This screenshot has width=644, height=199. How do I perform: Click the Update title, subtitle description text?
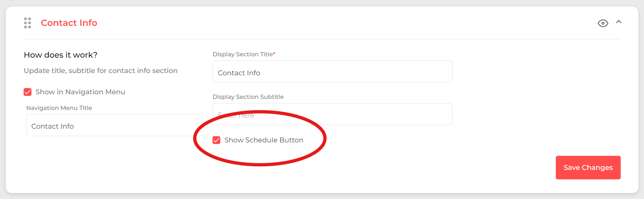tap(101, 71)
